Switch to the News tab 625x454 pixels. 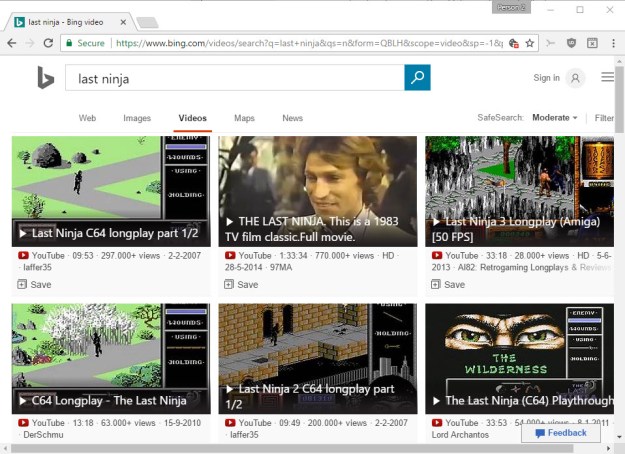coord(293,118)
